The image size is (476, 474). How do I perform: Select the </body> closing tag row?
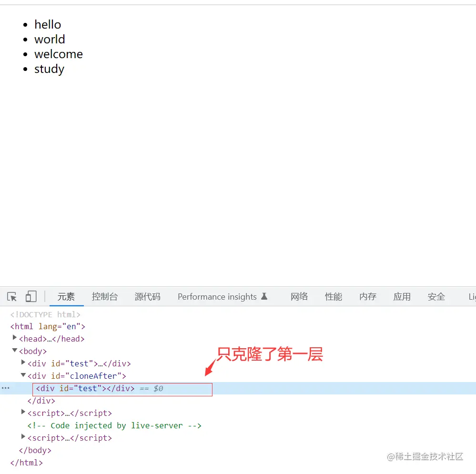[x=35, y=450]
